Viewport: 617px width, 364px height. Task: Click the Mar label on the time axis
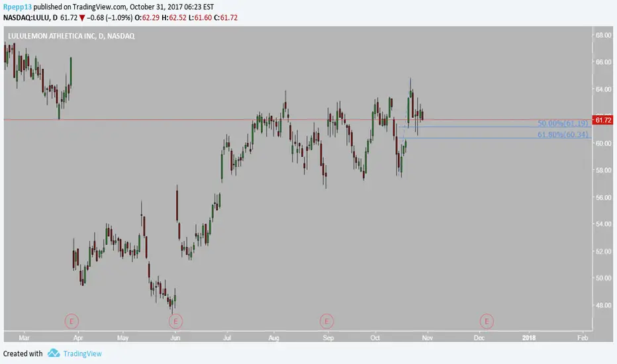point(24,338)
